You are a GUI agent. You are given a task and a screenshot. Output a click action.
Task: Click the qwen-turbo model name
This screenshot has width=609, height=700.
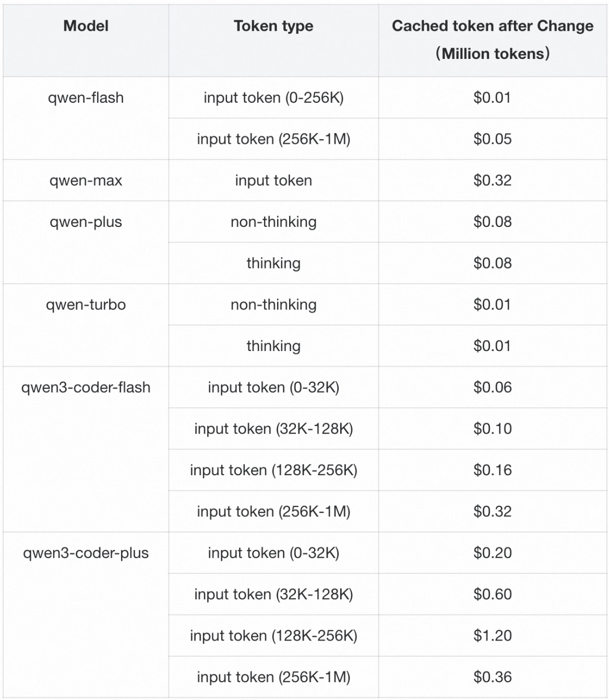(x=86, y=305)
